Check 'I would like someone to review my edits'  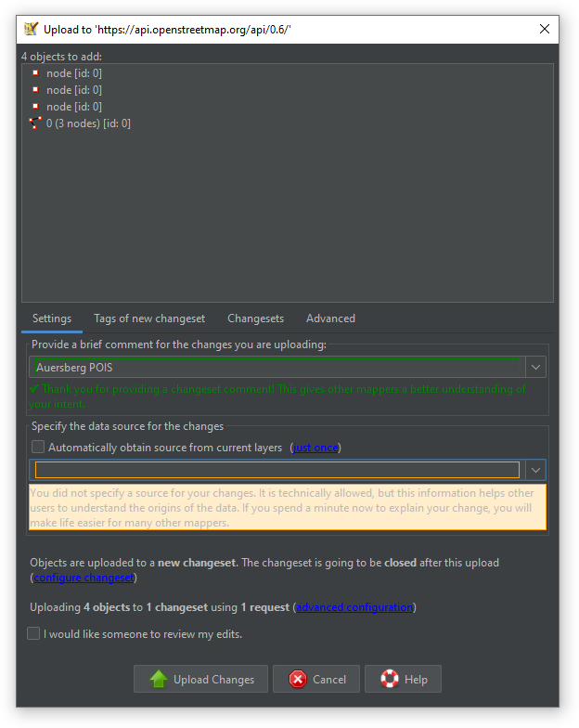point(34,634)
